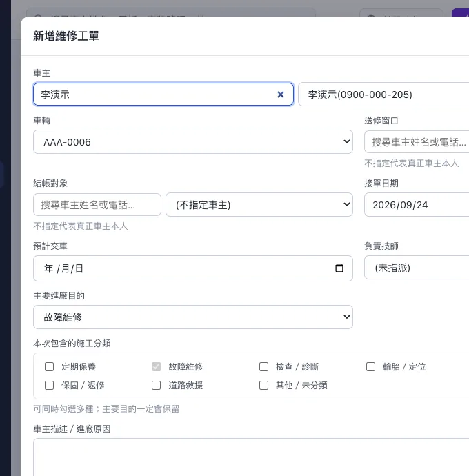This screenshot has height=476, width=469.
Task: Click 不指定代表真正車主本人 hint under 送修窗口
Action: (x=411, y=163)
